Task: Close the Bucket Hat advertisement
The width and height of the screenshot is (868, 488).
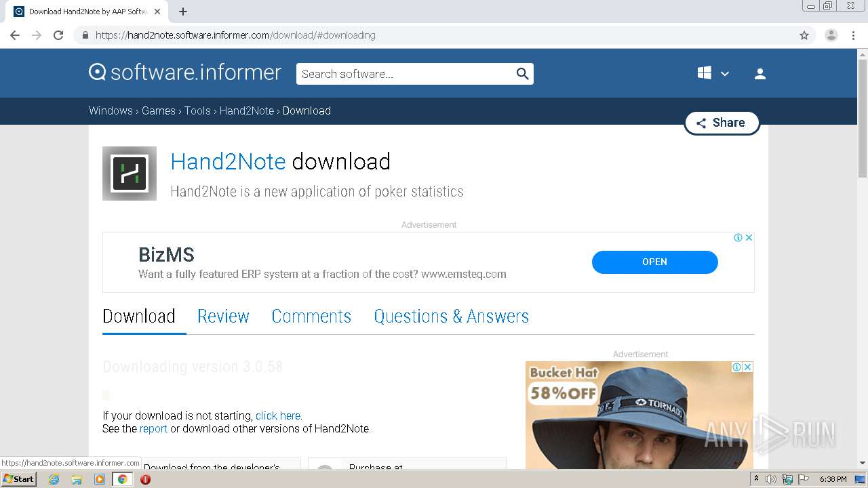Action: (747, 367)
